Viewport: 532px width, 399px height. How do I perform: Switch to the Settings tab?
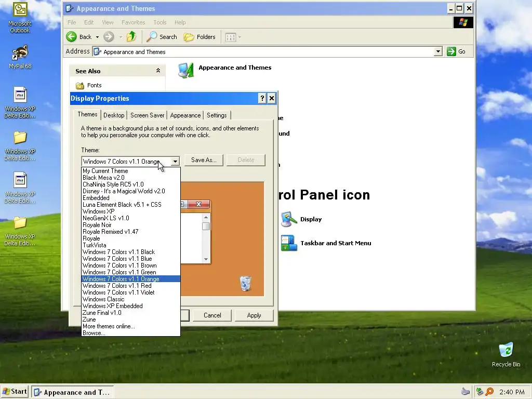pyautogui.click(x=217, y=115)
